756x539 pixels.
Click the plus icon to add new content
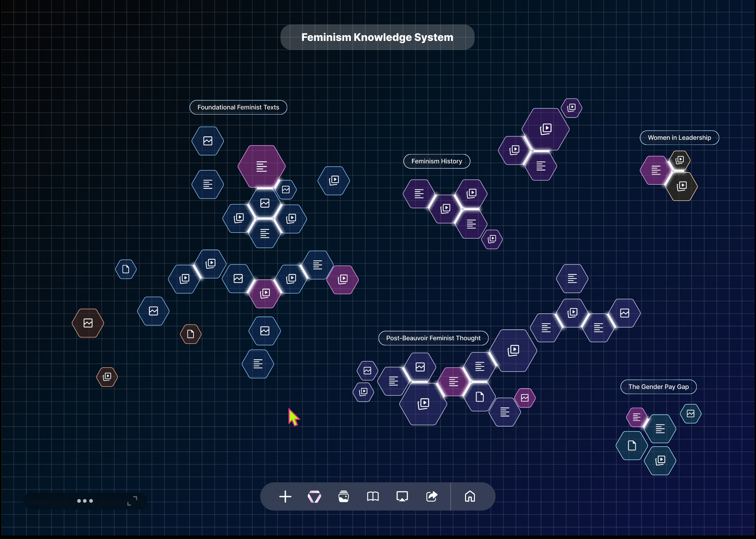[285, 497]
